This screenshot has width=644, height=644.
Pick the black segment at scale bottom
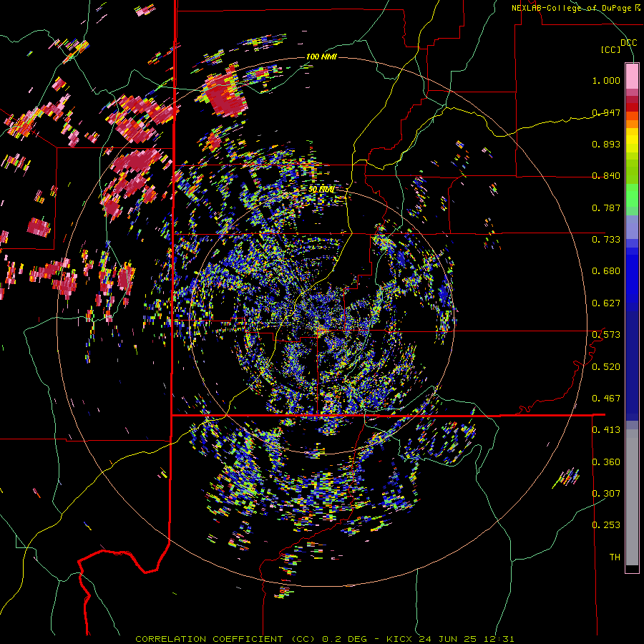pos(632,568)
